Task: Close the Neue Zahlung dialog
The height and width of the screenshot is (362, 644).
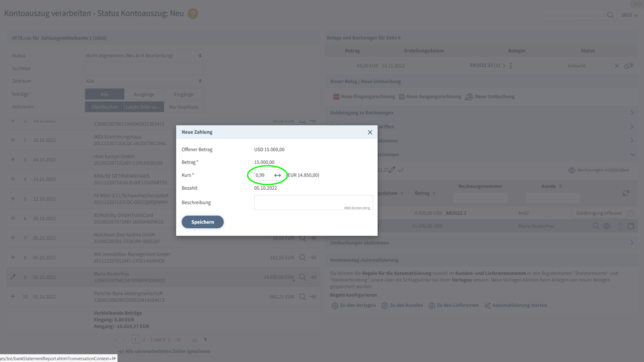Action: [x=370, y=132]
